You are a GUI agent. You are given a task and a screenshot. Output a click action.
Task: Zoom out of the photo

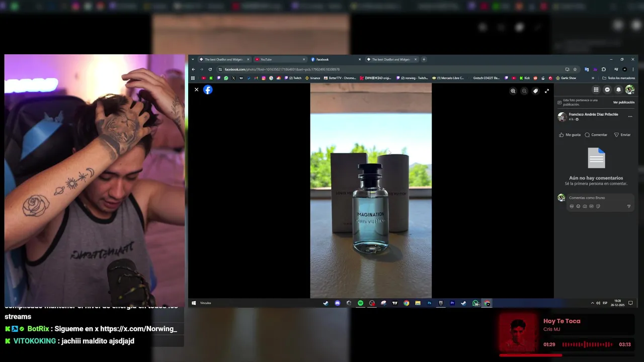click(524, 91)
